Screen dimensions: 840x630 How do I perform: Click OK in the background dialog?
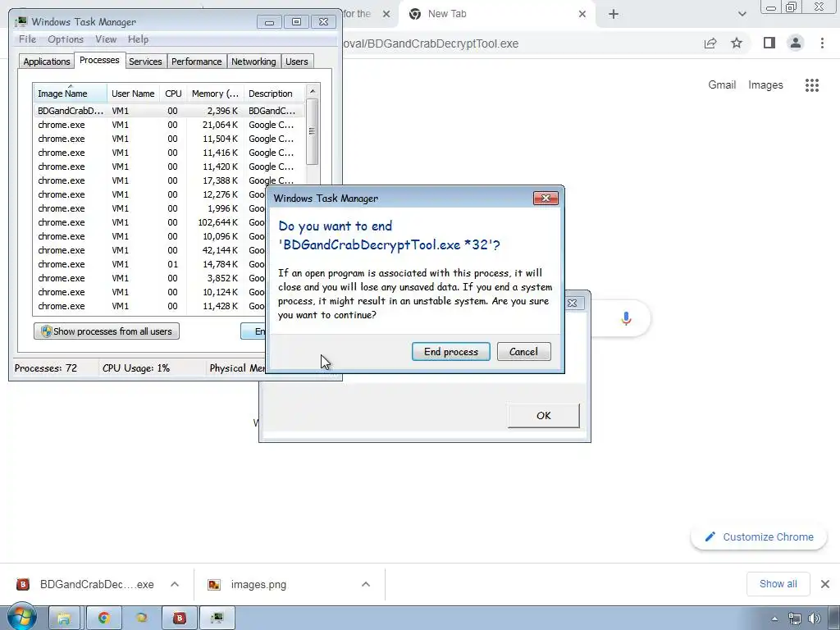543,415
